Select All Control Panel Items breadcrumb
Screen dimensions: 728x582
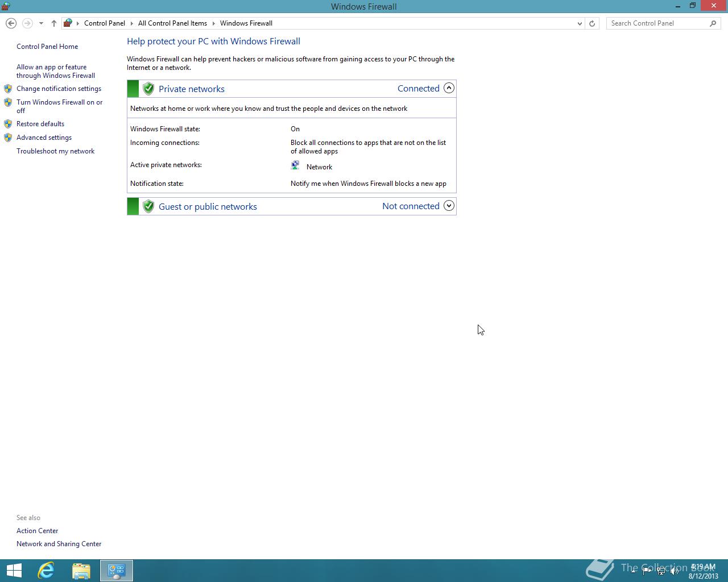click(172, 23)
